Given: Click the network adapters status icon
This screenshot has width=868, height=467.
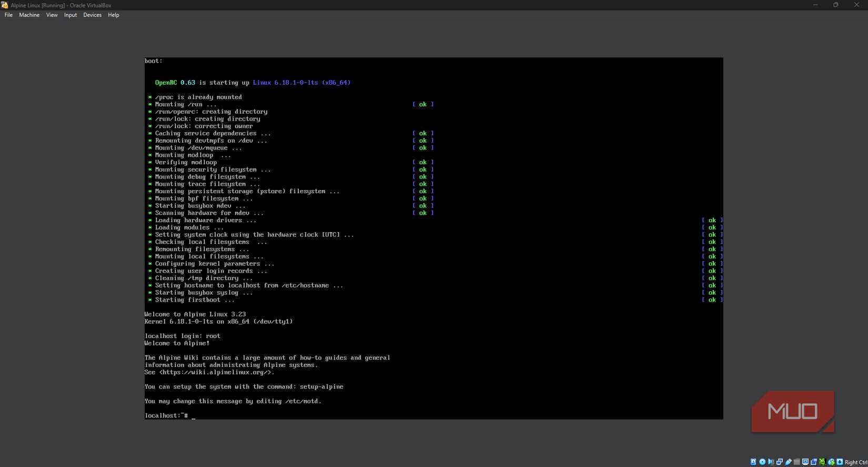Looking at the screenshot, I should click(x=780, y=462).
